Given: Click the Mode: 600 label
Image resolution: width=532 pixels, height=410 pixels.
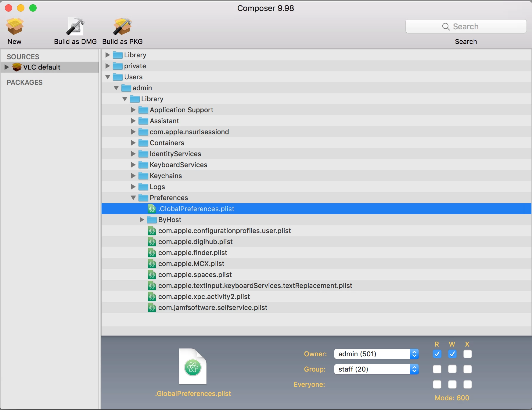Looking at the screenshot, I should tap(452, 398).
